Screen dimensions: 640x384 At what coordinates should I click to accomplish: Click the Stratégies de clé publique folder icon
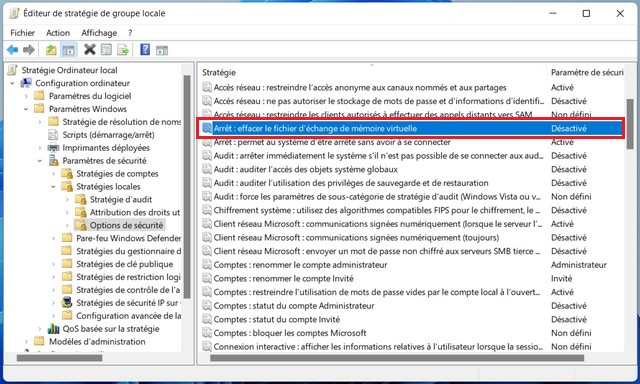[x=67, y=264]
